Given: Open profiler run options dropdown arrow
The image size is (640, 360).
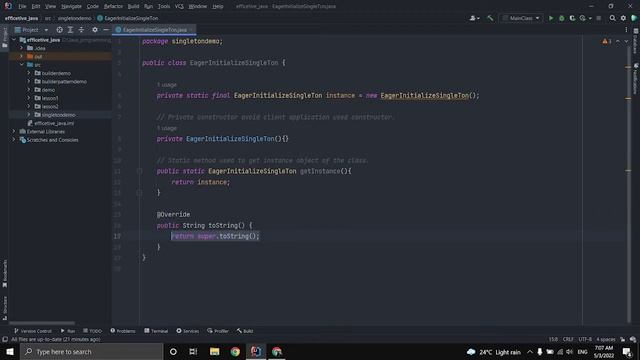Looking at the screenshot, I should tap(590, 18).
